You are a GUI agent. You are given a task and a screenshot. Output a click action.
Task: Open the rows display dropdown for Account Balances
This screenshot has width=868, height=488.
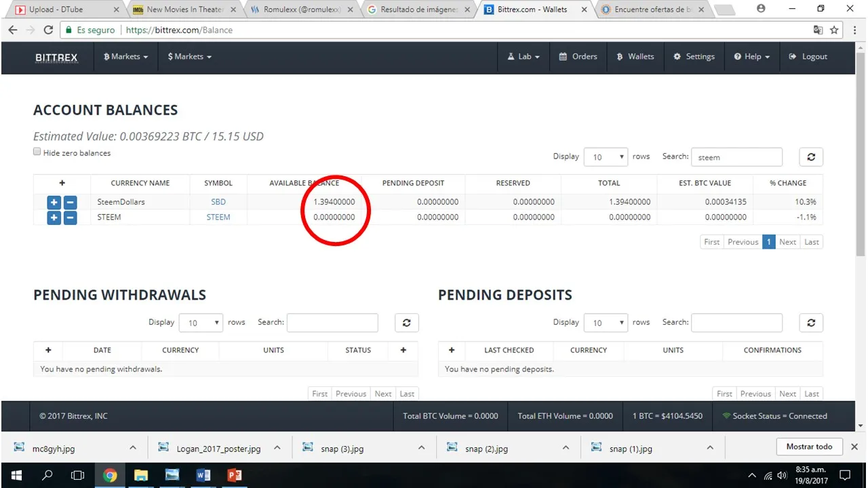(x=605, y=157)
